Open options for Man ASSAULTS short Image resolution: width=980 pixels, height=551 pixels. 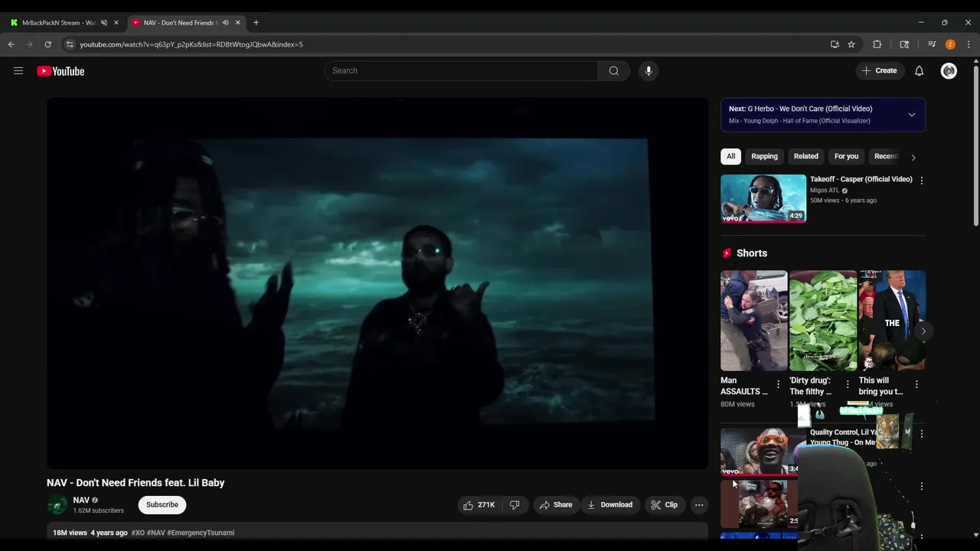point(778,384)
